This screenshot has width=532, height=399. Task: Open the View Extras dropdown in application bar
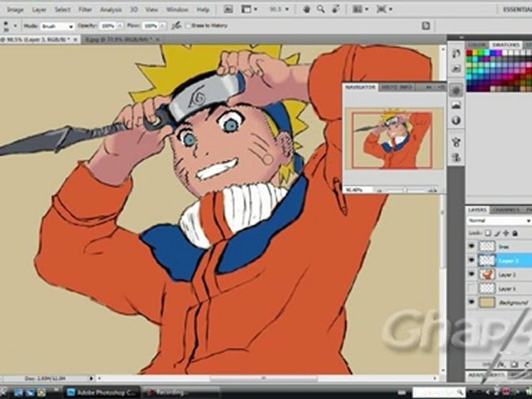pos(249,9)
